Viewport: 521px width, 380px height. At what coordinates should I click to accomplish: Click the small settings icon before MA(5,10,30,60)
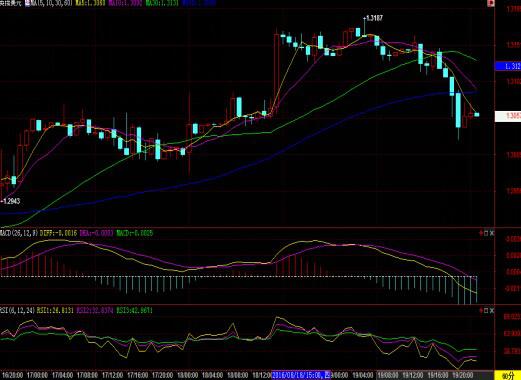tap(28, 3)
